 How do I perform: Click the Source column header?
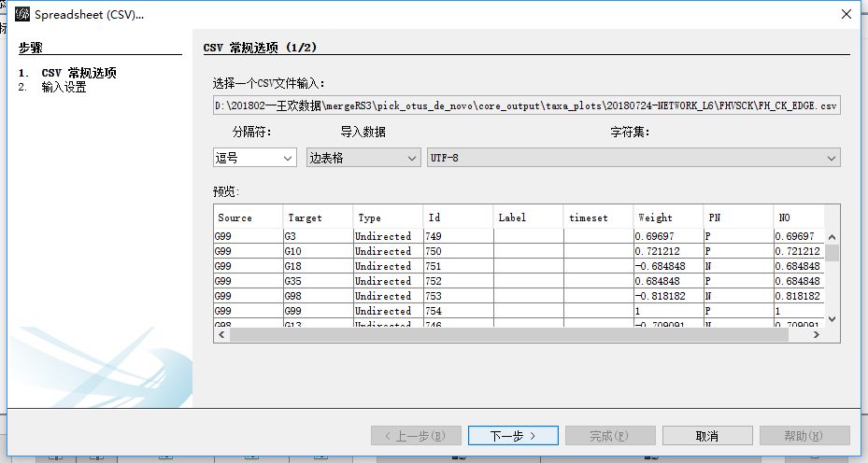pyautogui.click(x=248, y=217)
